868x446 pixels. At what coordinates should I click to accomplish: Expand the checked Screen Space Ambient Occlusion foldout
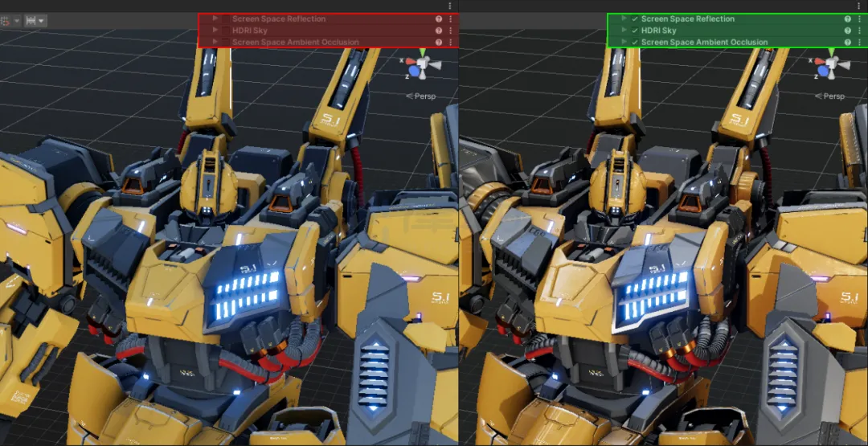click(624, 42)
